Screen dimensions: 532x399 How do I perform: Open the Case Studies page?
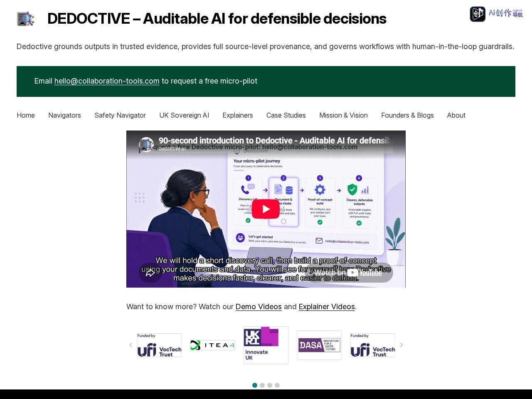click(286, 115)
